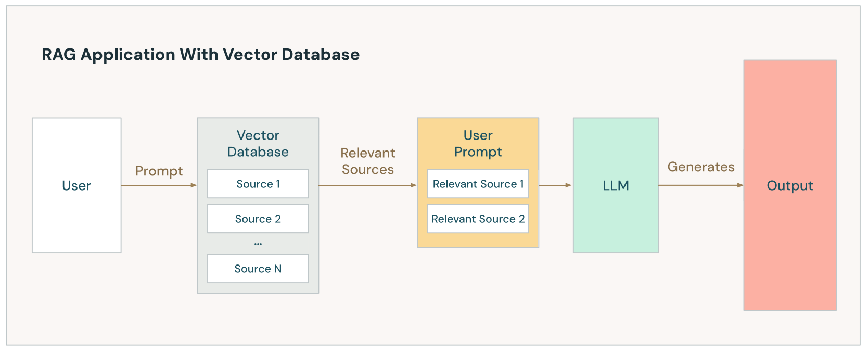Click empty yellow area below Relevant Source 2
This screenshot has height=353, width=868.
pyautogui.click(x=478, y=240)
